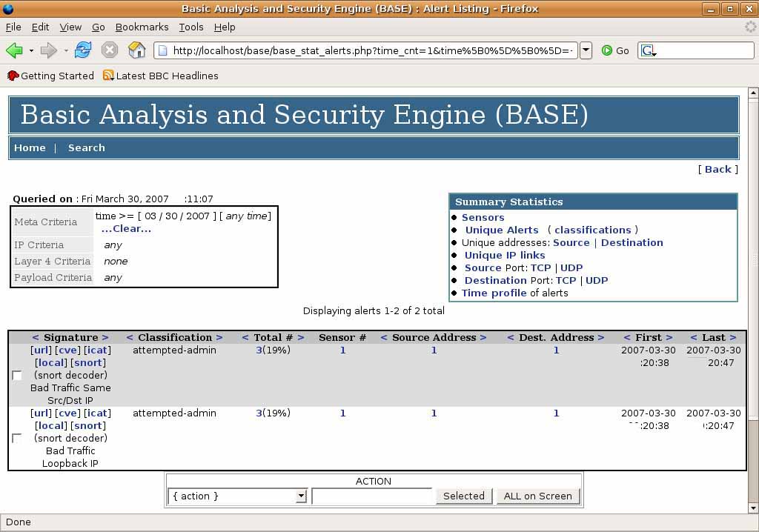Image resolution: width=759 pixels, height=532 pixels.
Task: Click the ...Clear... criteria link
Action: (126, 228)
